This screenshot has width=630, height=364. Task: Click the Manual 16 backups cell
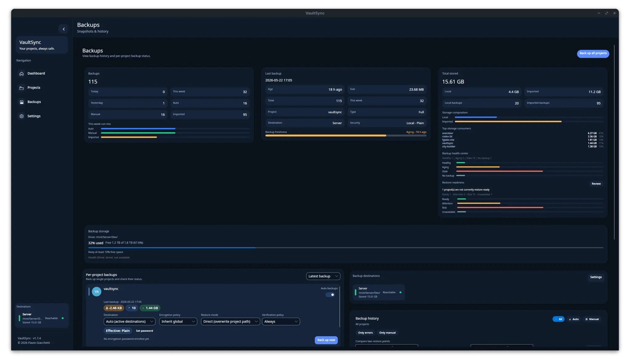128,115
